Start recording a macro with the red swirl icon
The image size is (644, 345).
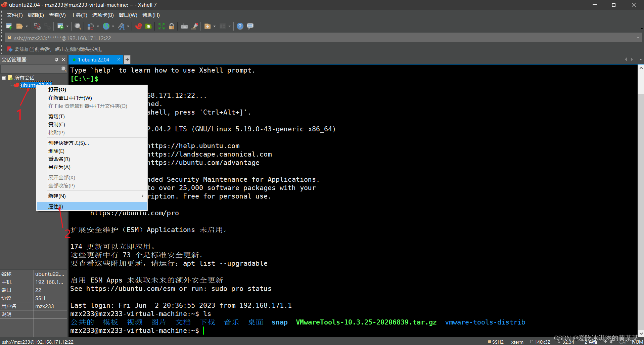(139, 26)
